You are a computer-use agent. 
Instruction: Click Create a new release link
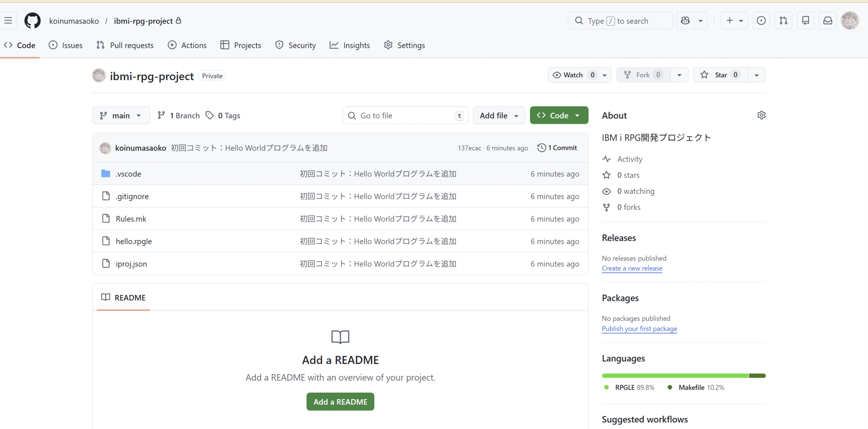pos(632,268)
